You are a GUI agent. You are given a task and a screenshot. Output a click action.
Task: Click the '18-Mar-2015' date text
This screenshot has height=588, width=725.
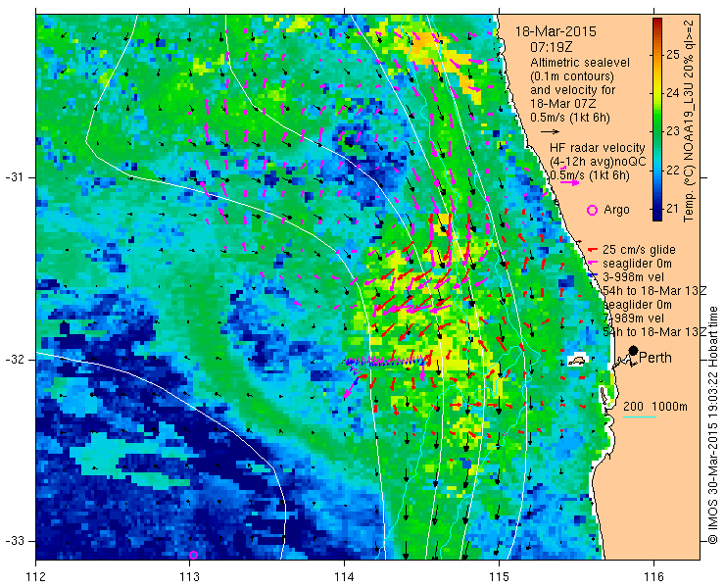point(556,31)
